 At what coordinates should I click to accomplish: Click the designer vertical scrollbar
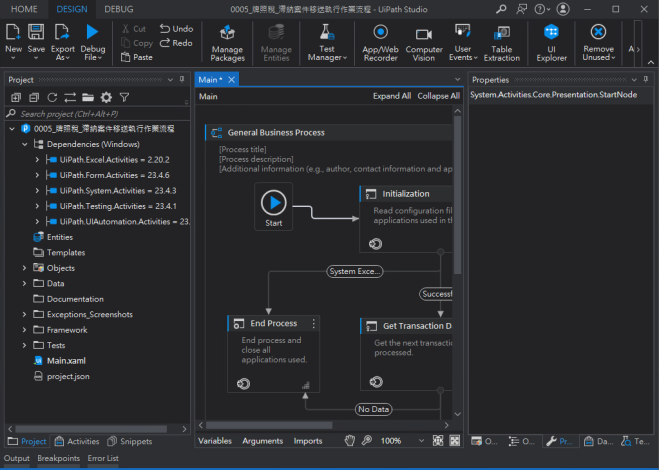pyautogui.click(x=458, y=195)
